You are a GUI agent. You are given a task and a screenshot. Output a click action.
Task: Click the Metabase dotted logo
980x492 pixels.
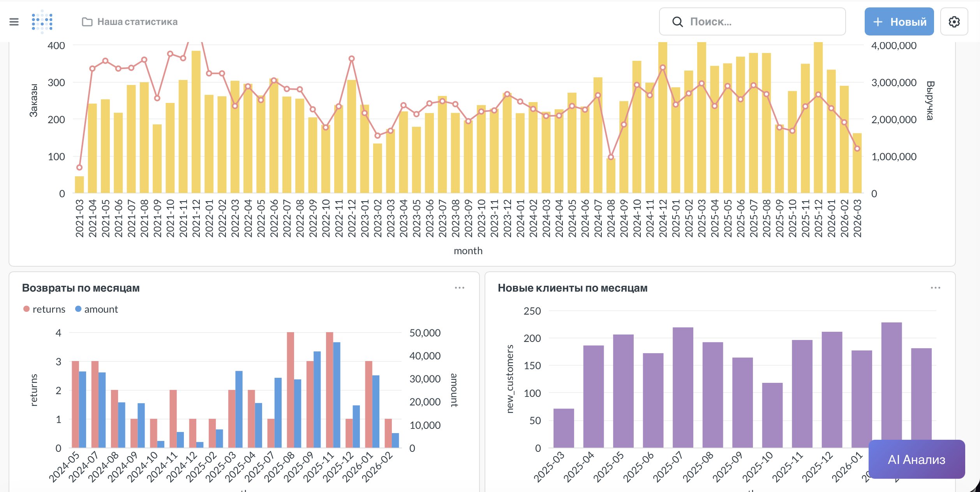tap(42, 22)
